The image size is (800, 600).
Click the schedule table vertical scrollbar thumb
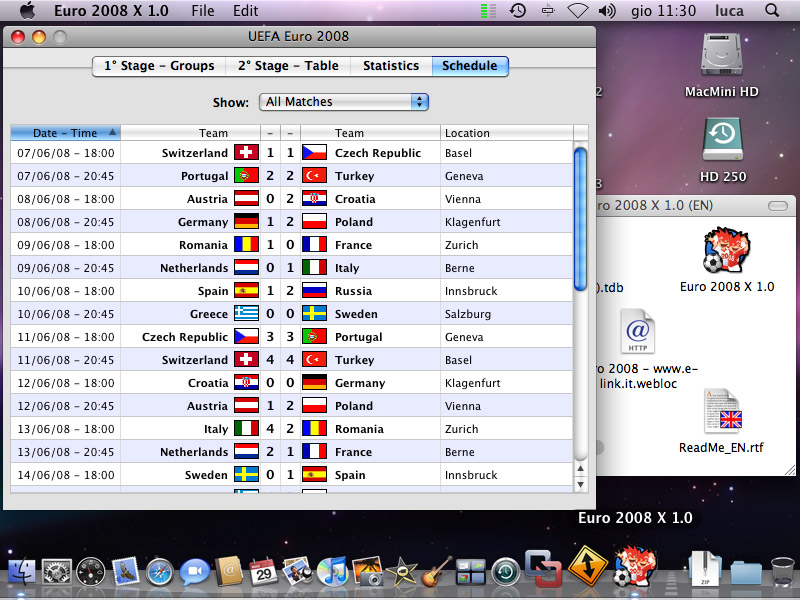pyautogui.click(x=580, y=219)
